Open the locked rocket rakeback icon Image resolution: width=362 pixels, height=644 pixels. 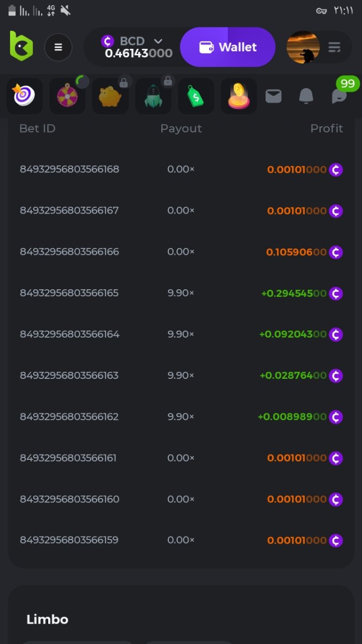(153, 97)
